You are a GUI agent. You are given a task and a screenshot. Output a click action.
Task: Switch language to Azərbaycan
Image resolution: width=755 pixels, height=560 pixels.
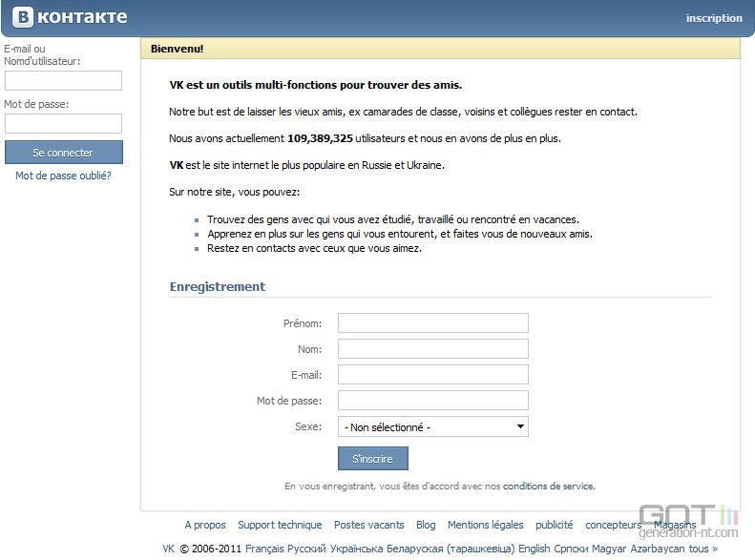point(658,549)
